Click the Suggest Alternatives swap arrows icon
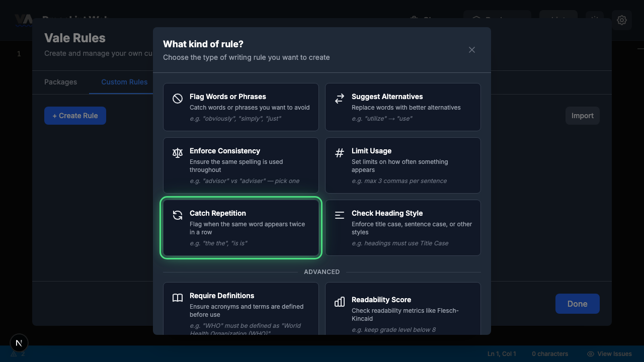 (340, 99)
